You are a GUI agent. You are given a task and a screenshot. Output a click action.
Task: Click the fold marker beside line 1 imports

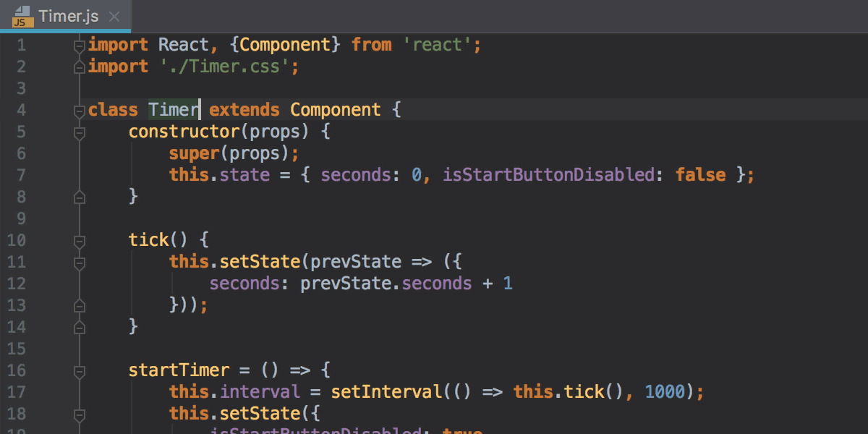[80, 44]
